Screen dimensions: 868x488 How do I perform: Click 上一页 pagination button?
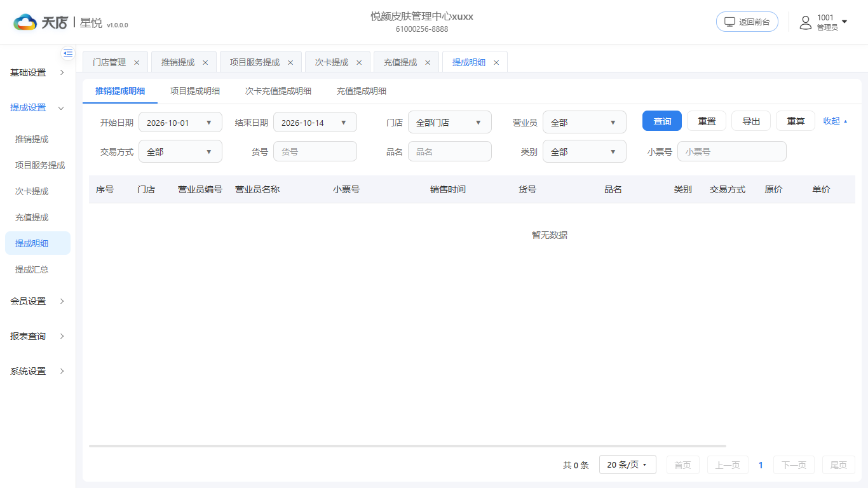[x=728, y=465]
